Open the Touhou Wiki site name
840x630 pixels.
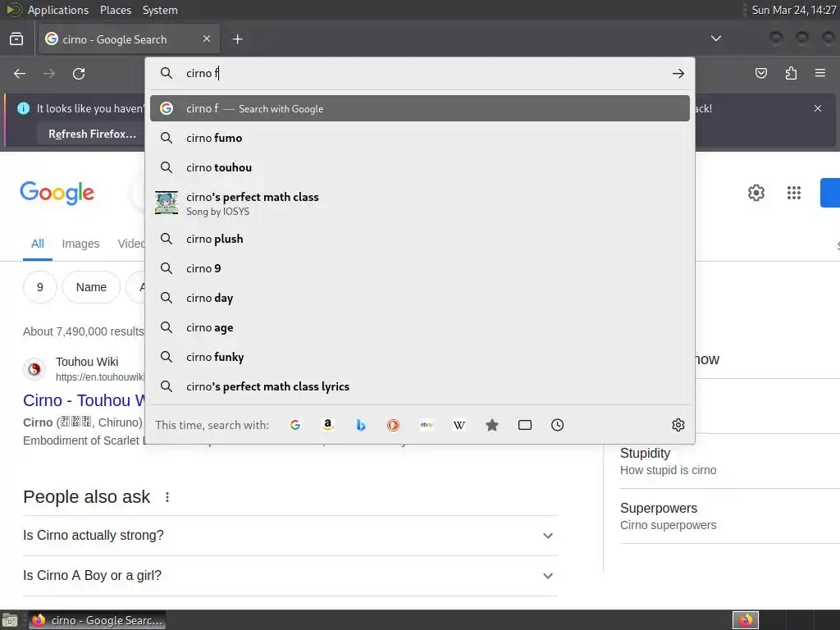coord(87,362)
